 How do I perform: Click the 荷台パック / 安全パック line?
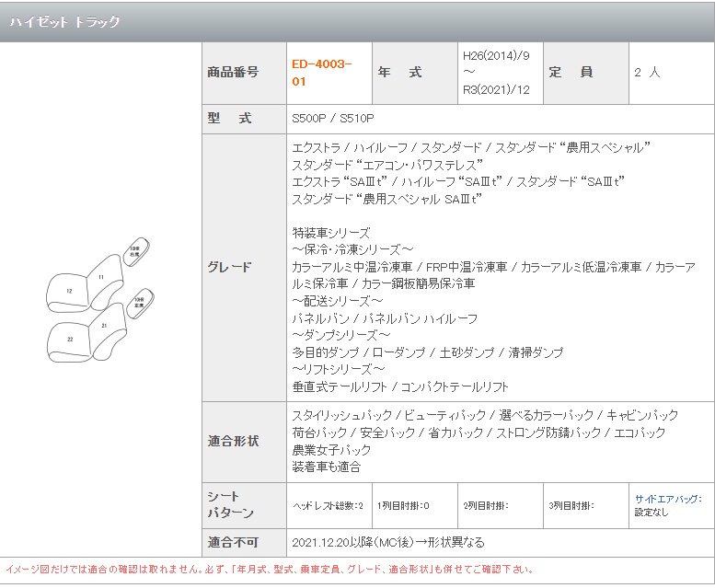[x=479, y=432]
